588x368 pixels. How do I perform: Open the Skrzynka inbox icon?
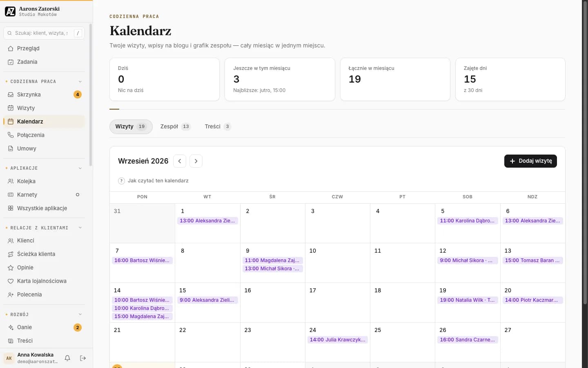(x=11, y=94)
